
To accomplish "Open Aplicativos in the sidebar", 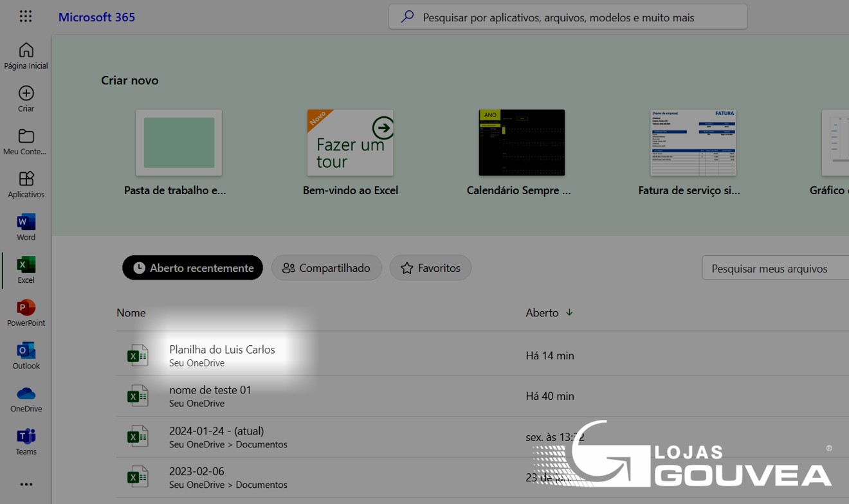I will click(26, 184).
